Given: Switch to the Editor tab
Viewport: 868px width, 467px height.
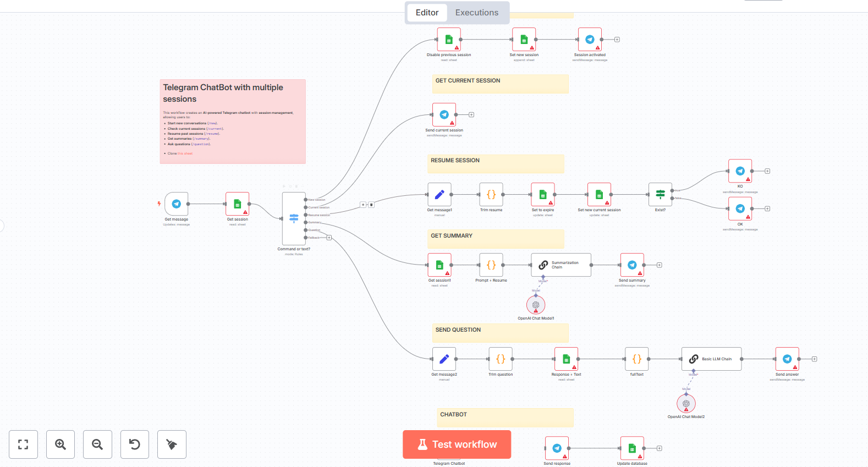Looking at the screenshot, I should click(x=427, y=13).
